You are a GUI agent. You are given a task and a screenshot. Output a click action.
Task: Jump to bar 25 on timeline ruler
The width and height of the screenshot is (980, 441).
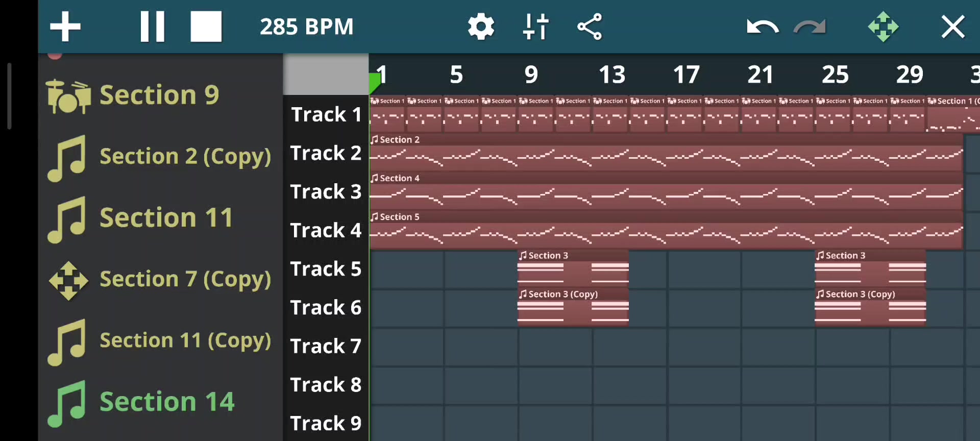tap(835, 75)
